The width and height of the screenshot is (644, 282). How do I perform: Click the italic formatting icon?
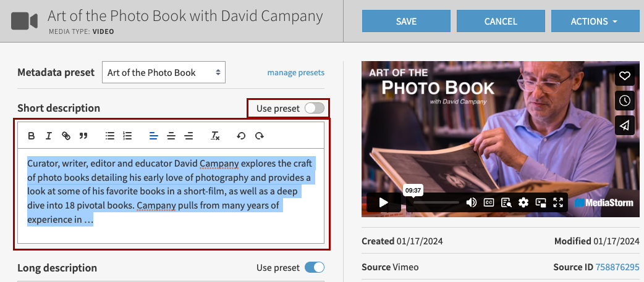(48, 136)
